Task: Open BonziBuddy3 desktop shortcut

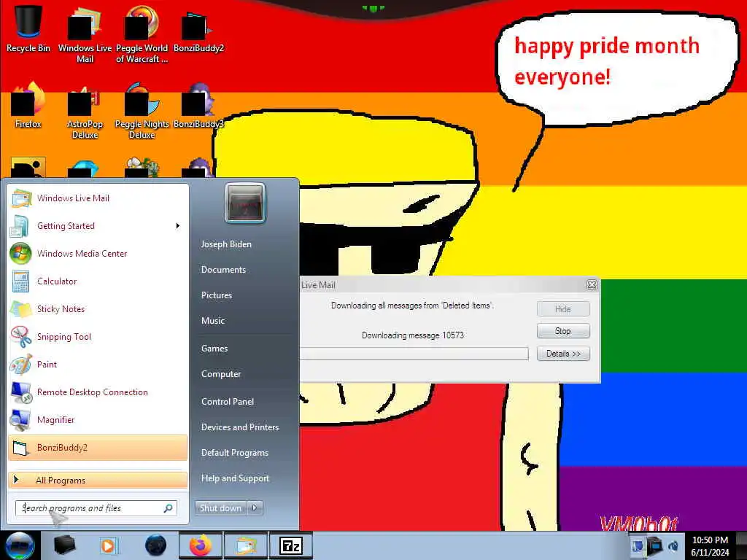Action: coord(198,105)
